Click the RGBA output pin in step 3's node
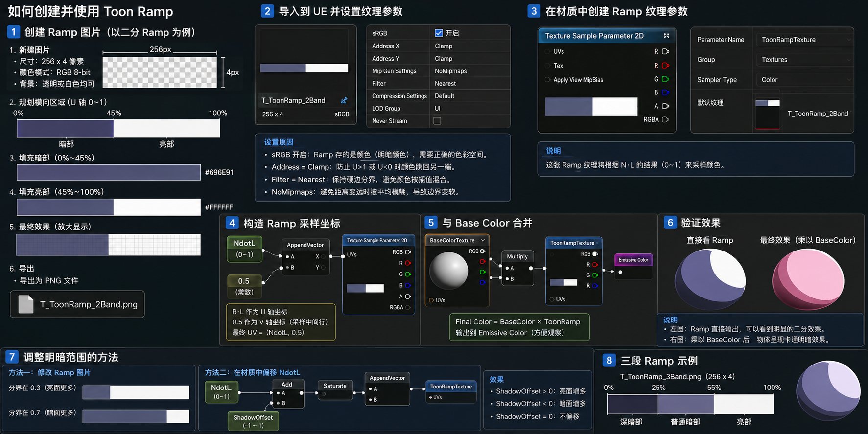Image resolution: width=868 pixels, height=434 pixels. [x=665, y=119]
